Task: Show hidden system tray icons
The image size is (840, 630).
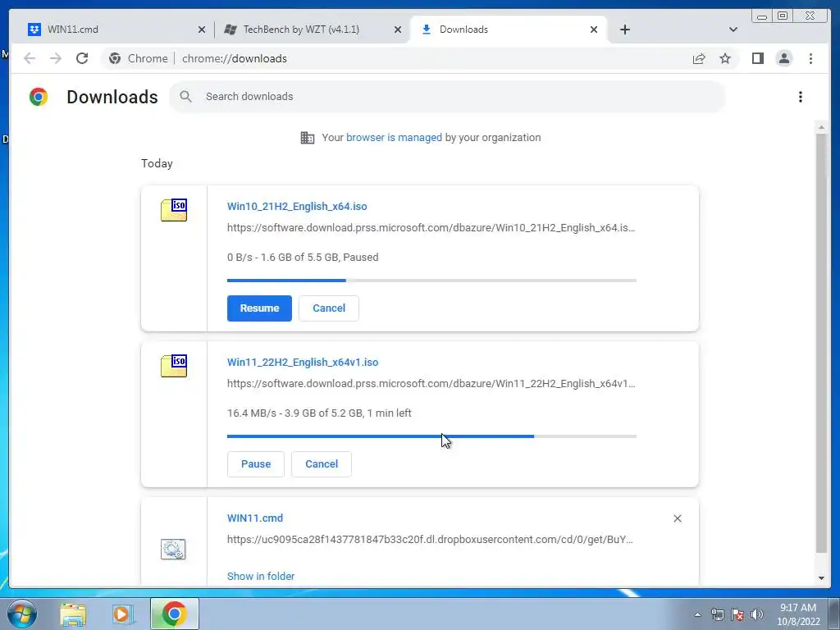Action: click(697, 614)
